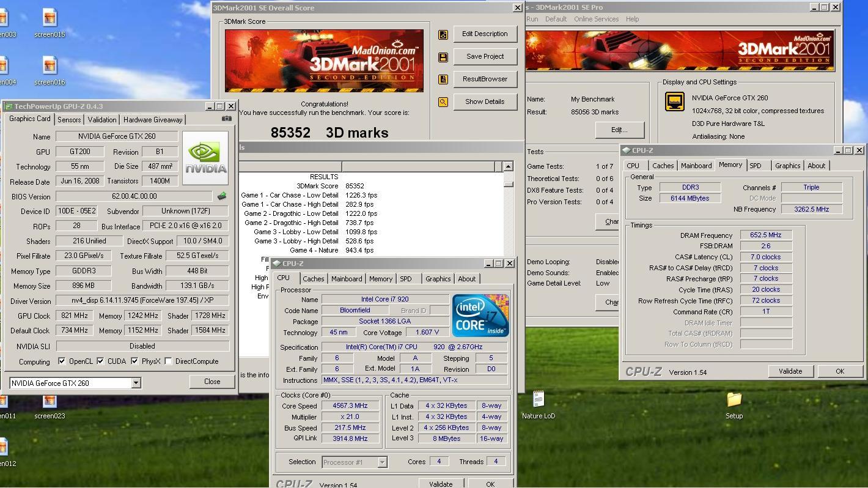Click the Save Project button

tap(485, 56)
